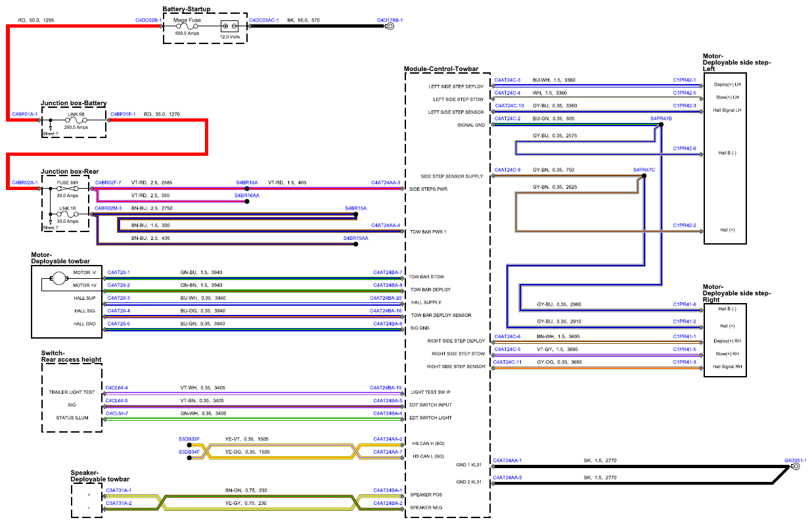The width and height of the screenshot is (812, 524).
Task: Click splice label S4PR47B
Action: (661, 118)
